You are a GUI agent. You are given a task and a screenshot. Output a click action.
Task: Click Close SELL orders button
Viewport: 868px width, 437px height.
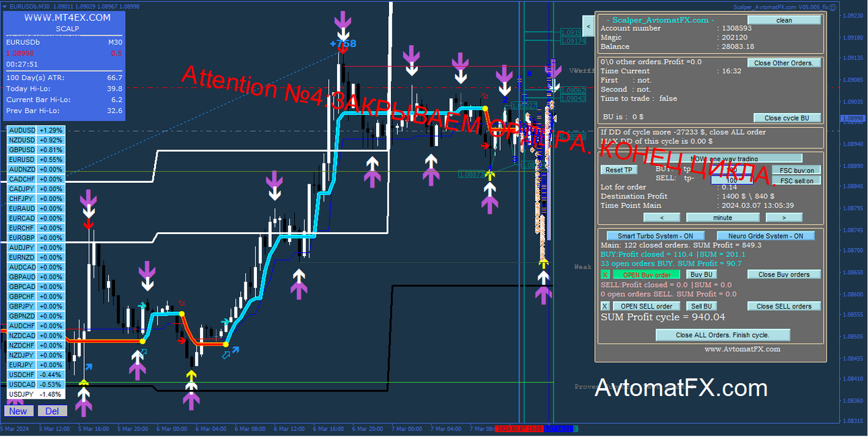pos(784,306)
